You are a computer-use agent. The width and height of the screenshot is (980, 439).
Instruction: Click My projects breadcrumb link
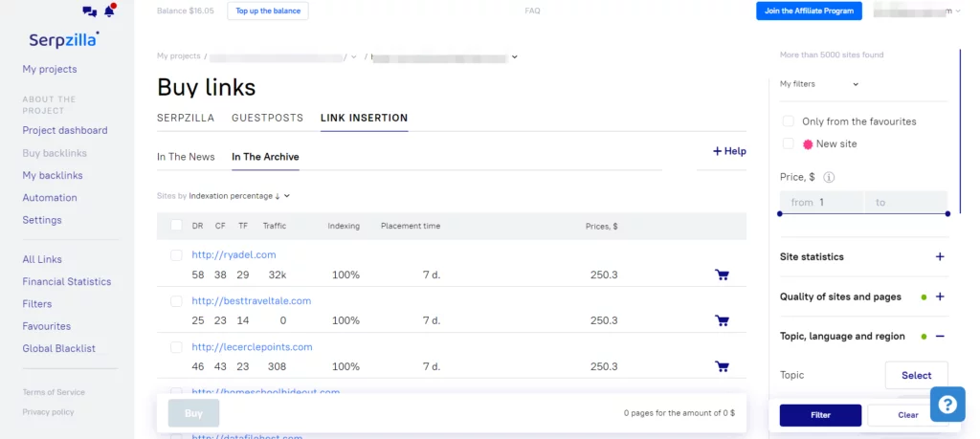179,56
